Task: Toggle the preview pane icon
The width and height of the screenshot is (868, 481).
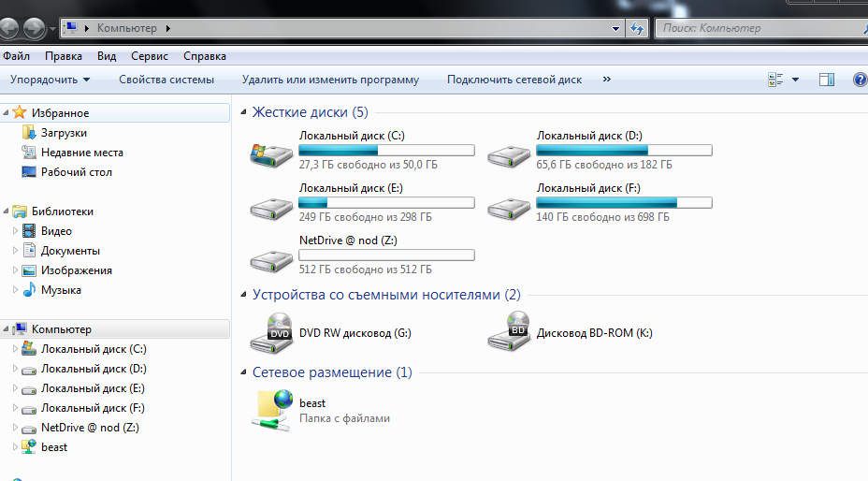Action: 827,80
